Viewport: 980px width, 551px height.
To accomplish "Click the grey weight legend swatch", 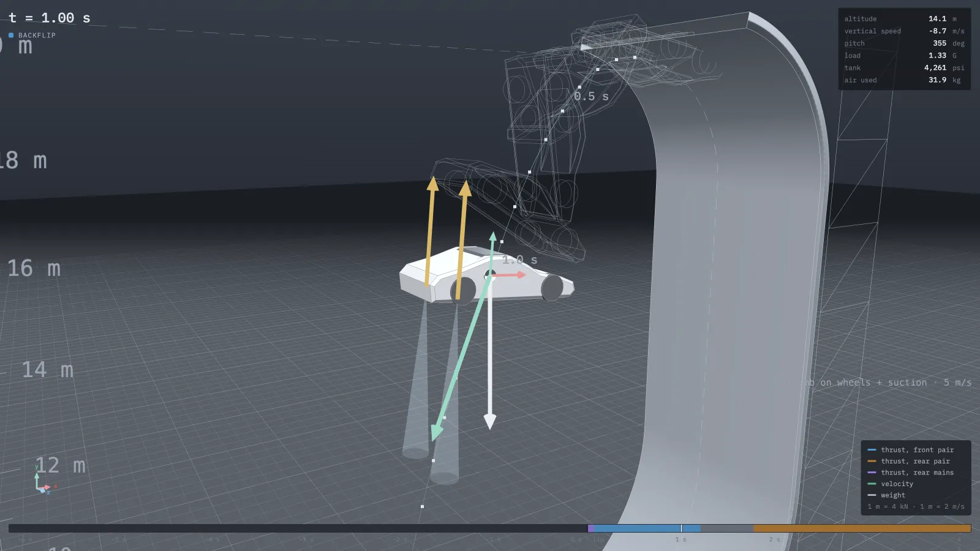I will [x=872, y=495].
